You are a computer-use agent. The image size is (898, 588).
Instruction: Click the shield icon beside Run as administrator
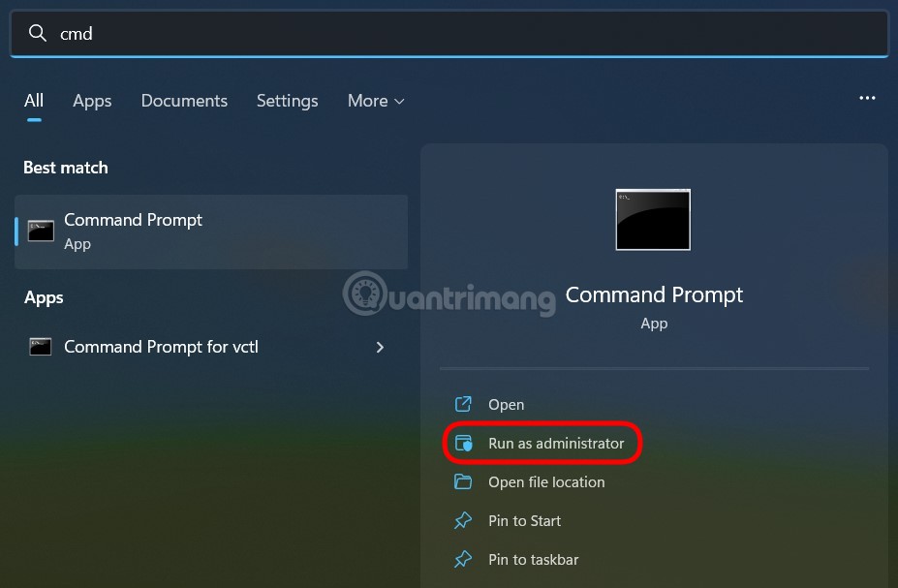tap(465, 443)
